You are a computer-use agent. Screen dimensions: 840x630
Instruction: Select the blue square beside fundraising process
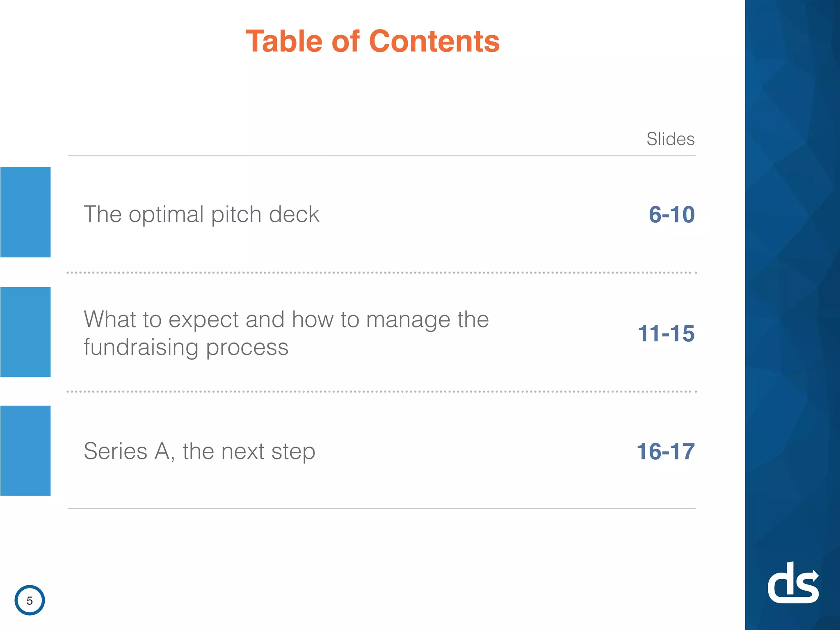[25, 332]
